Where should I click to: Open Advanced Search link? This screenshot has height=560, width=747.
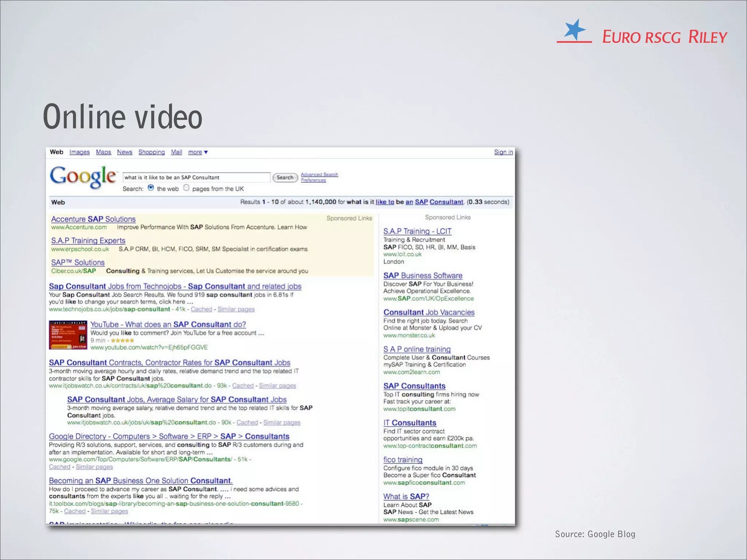pyautogui.click(x=320, y=175)
